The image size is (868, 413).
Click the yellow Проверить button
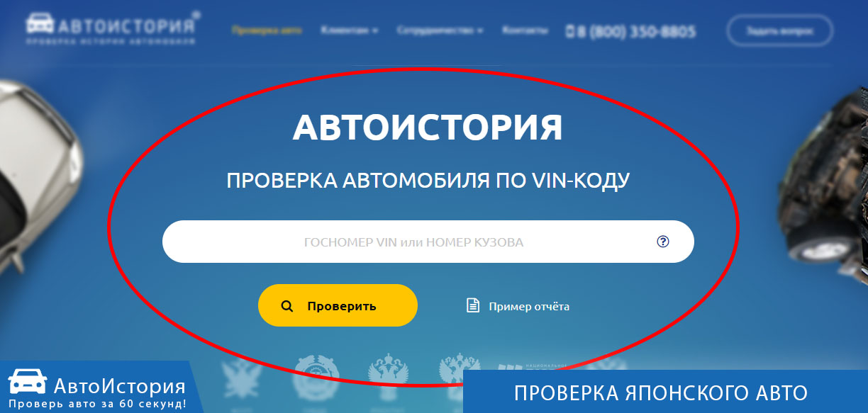pyautogui.click(x=338, y=305)
